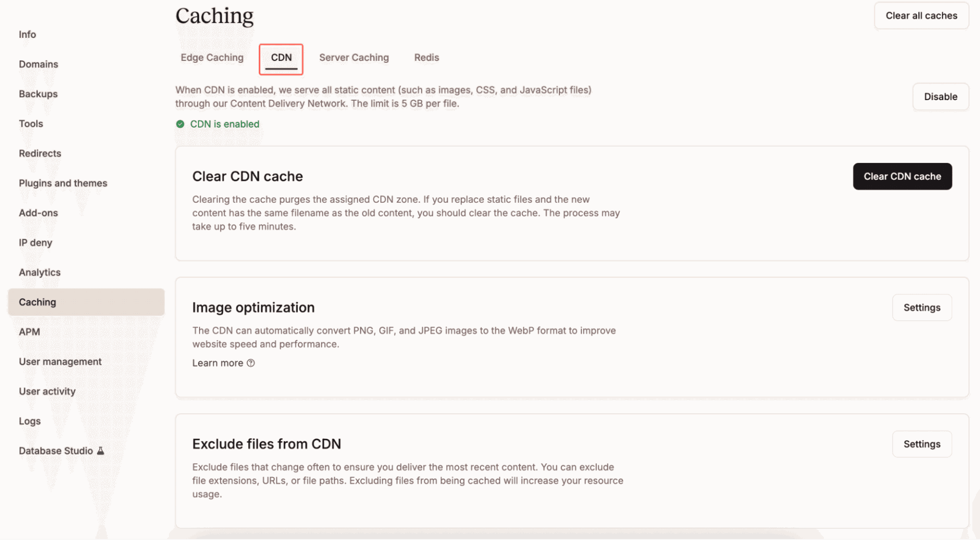Select the Server Caching tab
The height and width of the screenshot is (540, 980).
[x=354, y=58]
